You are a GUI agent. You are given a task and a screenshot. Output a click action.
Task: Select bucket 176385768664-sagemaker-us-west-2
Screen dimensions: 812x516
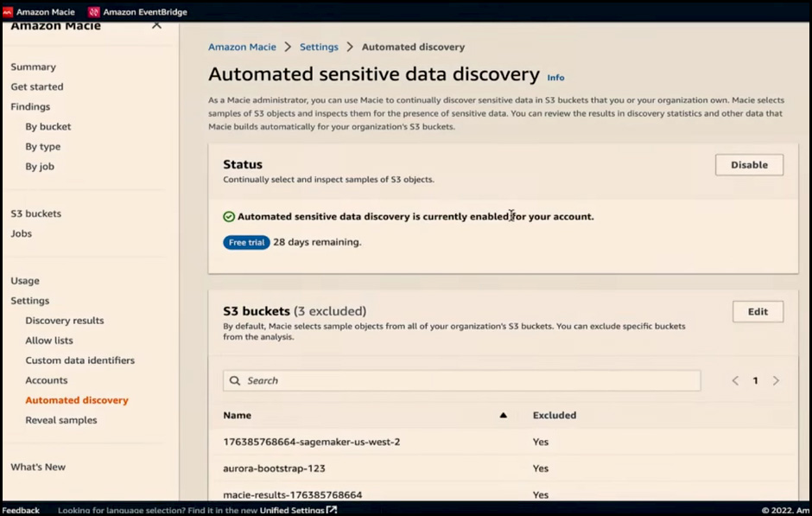click(x=311, y=442)
